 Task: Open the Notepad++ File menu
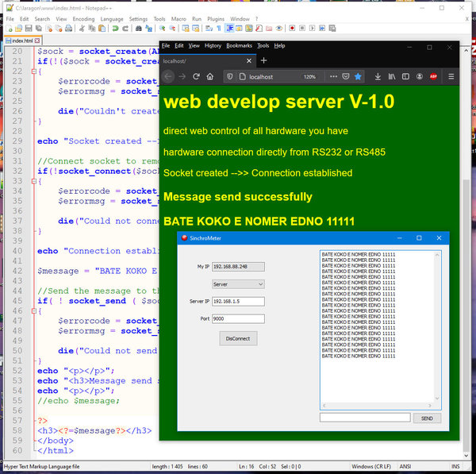coord(10,19)
